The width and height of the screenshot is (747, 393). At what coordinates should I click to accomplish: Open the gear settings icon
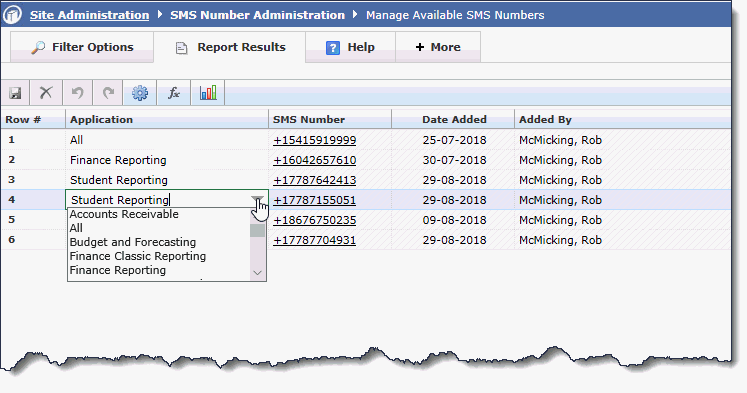(x=140, y=93)
